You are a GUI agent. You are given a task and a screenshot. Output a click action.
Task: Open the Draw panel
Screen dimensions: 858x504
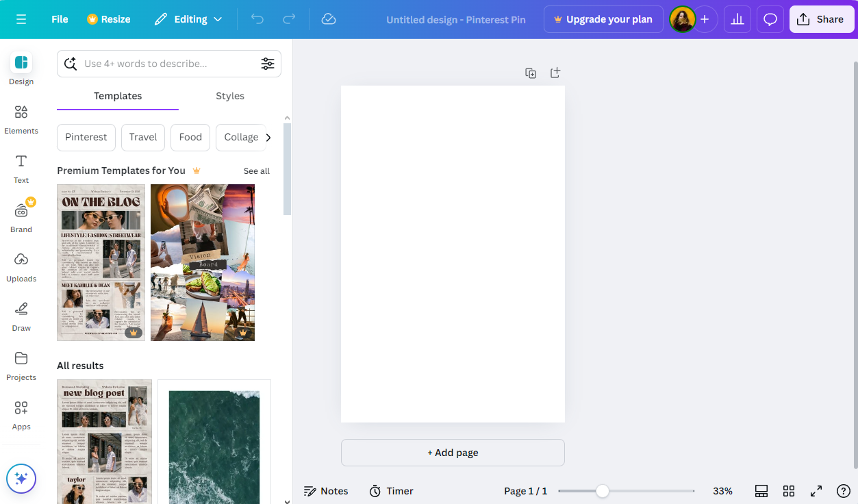21,316
